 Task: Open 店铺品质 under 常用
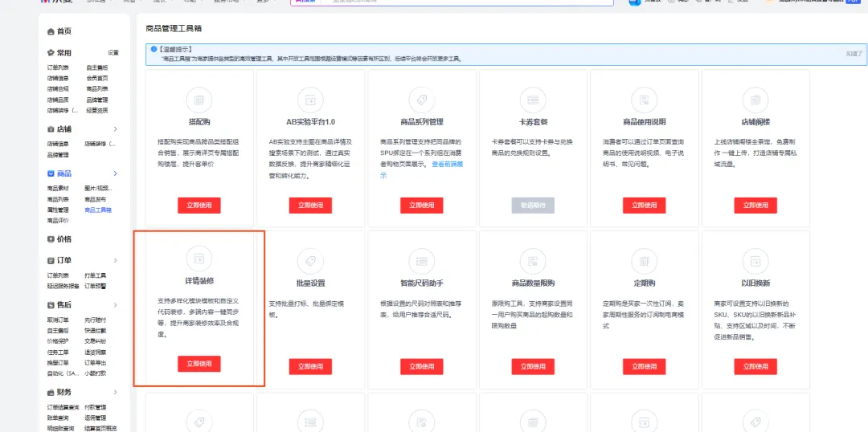click(x=58, y=100)
